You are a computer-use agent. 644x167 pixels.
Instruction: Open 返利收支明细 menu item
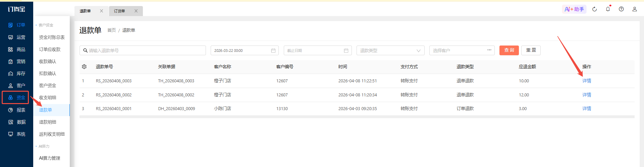[52, 134]
